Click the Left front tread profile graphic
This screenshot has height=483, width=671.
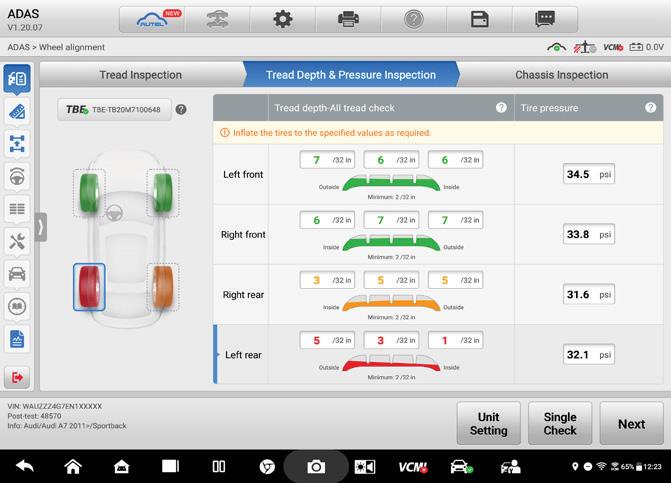pos(391,183)
